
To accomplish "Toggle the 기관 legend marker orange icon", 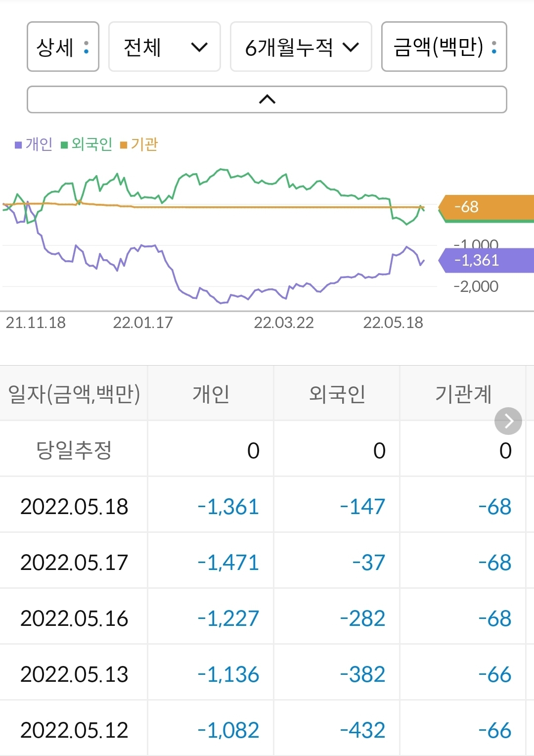I will pyautogui.click(x=125, y=144).
